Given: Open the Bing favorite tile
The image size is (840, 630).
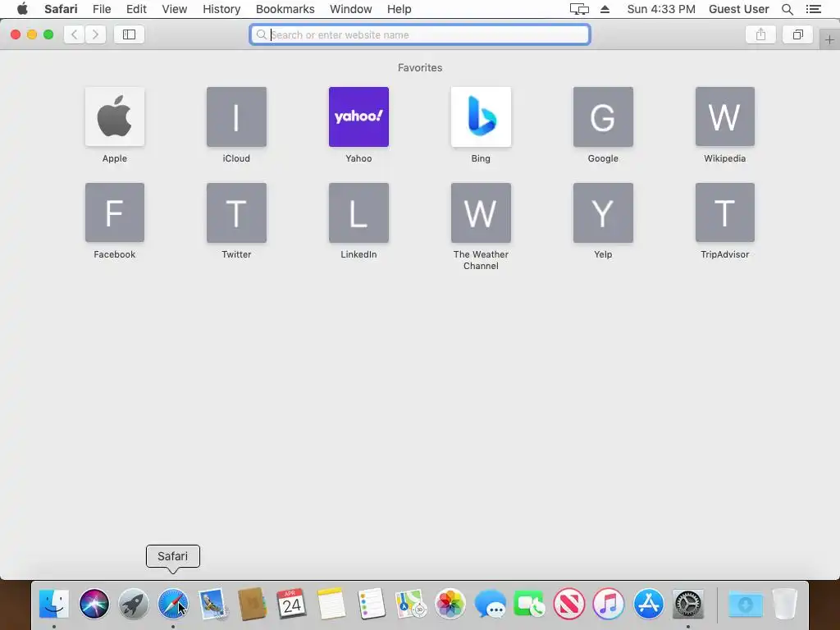Looking at the screenshot, I should point(481,116).
